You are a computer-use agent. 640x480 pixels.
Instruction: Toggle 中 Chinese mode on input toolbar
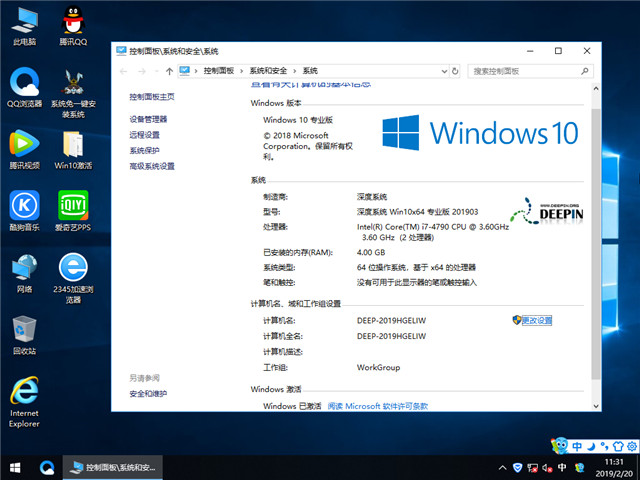pyautogui.click(x=577, y=446)
